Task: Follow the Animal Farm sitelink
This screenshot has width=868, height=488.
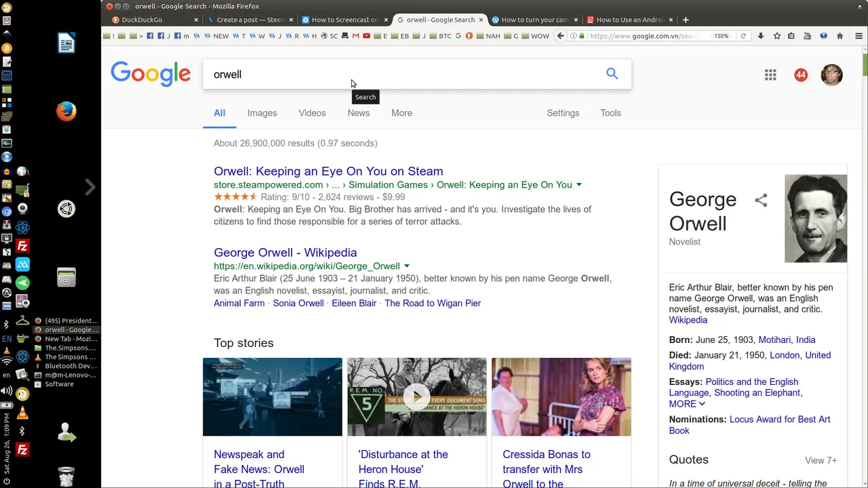Action: tap(239, 303)
